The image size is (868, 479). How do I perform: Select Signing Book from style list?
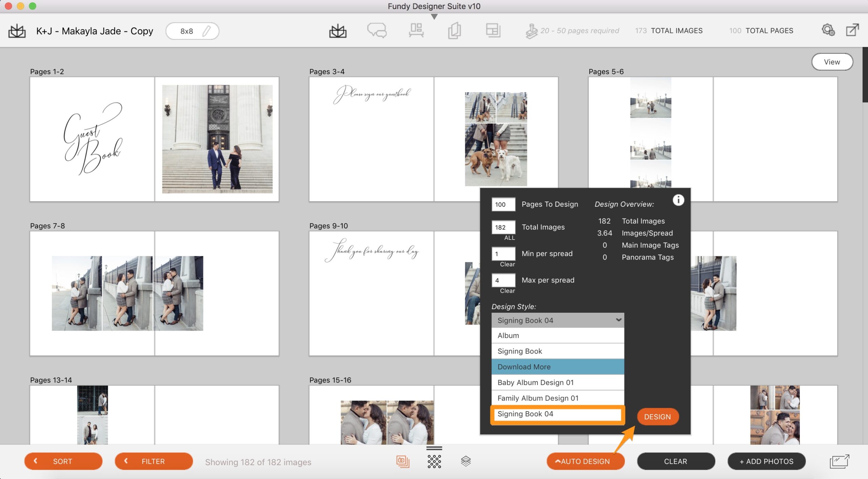(x=557, y=350)
